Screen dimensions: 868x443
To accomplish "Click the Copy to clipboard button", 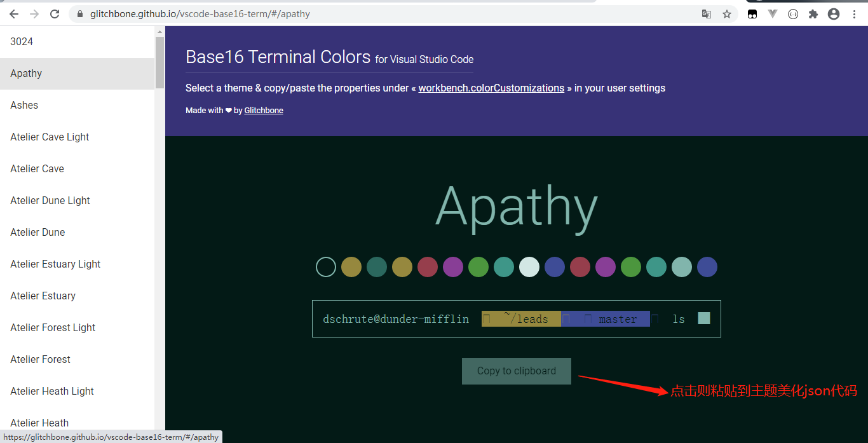I will (516, 371).
